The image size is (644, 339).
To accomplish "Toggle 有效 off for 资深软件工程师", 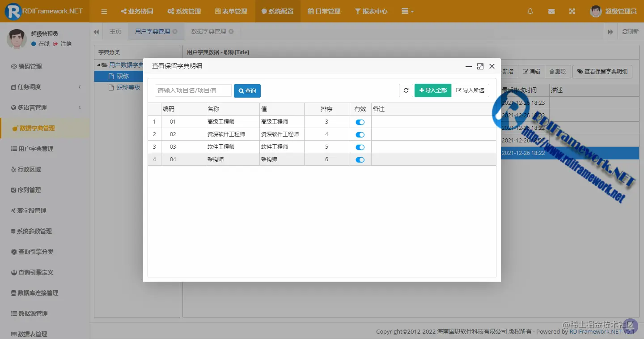I will click(x=360, y=134).
